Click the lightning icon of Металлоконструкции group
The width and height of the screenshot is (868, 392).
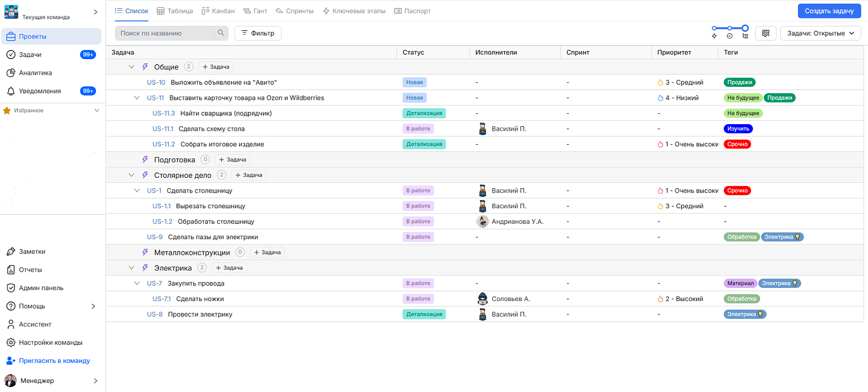pyautogui.click(x=145, y=252)
